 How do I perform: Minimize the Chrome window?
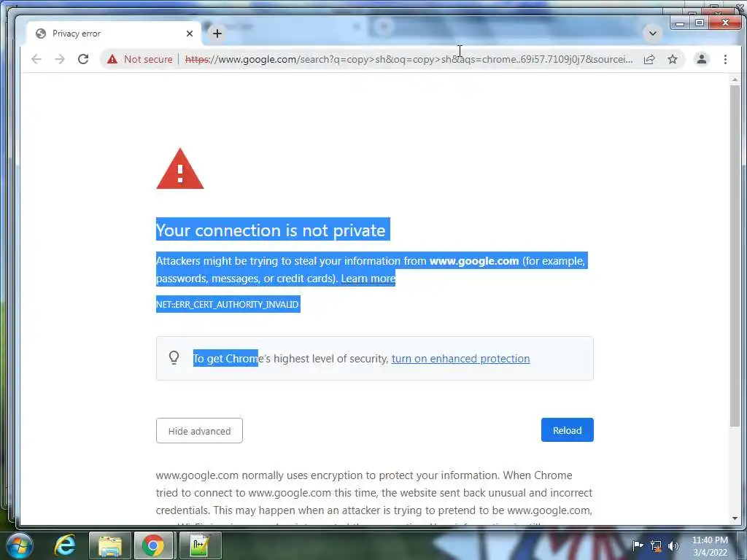680,23
